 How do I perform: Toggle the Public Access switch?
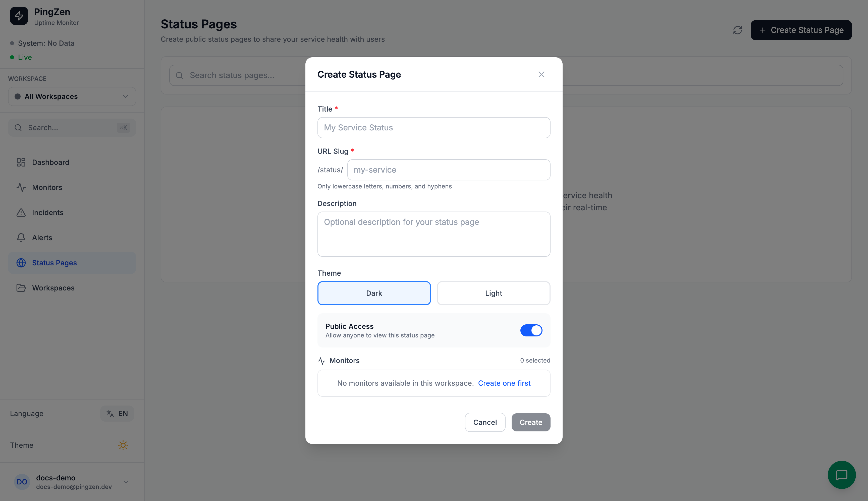tap(531, 330)
